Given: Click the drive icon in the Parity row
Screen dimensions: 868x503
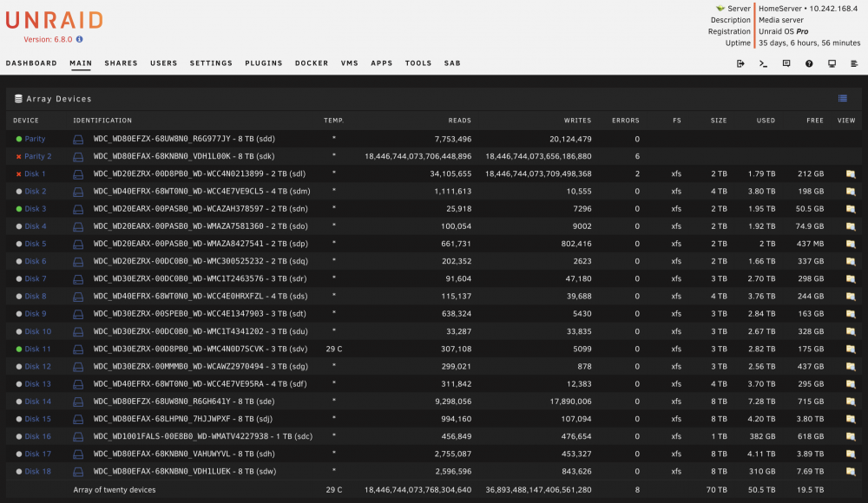Looking at the screenshot, I should [x=78, y=140].
